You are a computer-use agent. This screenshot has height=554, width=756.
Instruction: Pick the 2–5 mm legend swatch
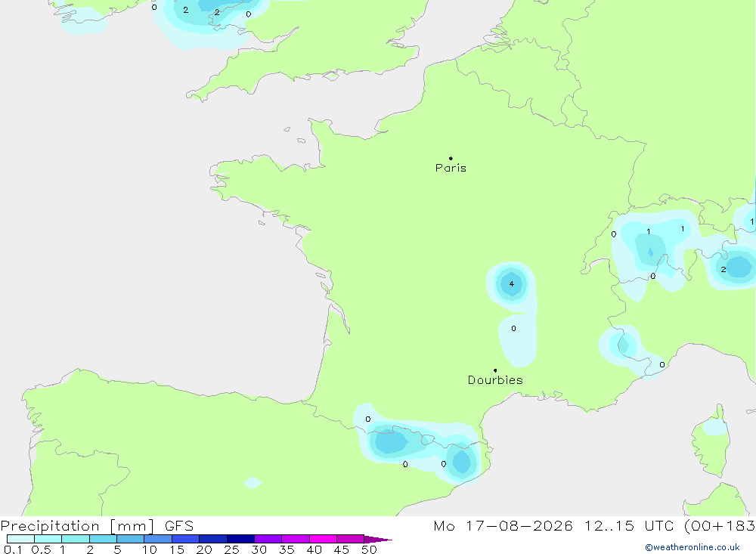coord(103,539)
